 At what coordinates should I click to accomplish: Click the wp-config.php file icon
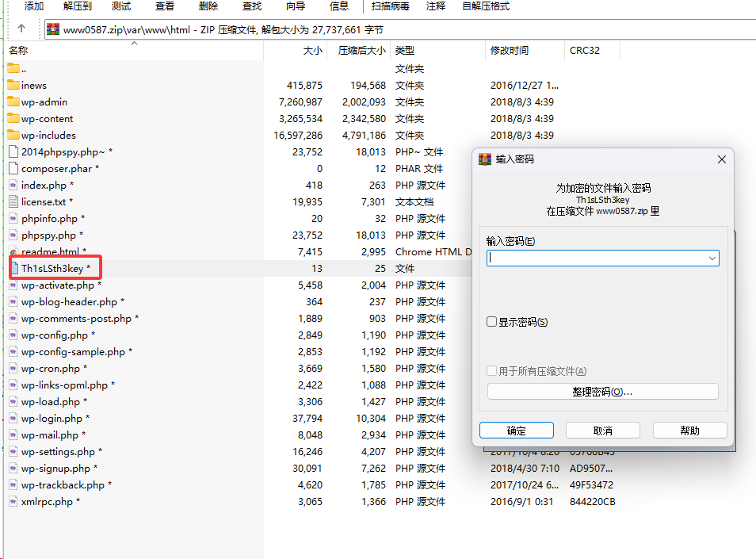(13, 335)
